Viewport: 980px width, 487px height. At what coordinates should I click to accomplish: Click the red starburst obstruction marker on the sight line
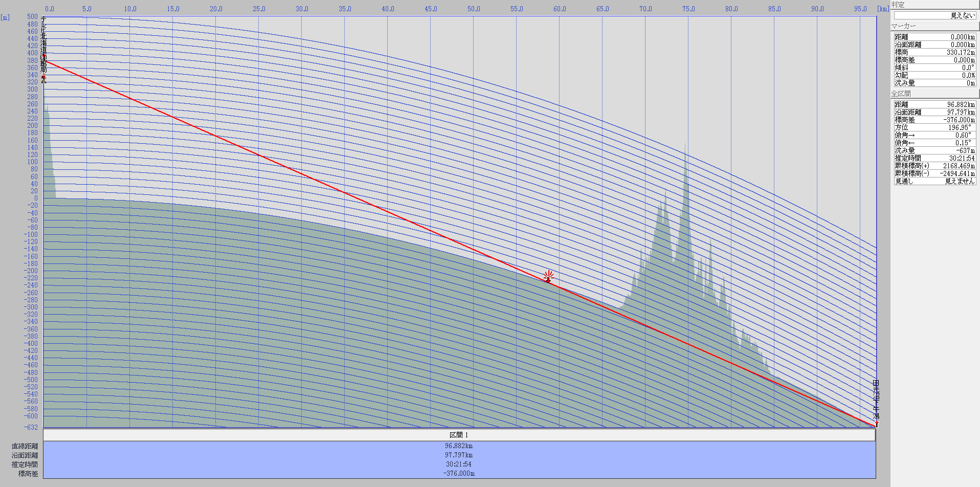pos(548,276)
